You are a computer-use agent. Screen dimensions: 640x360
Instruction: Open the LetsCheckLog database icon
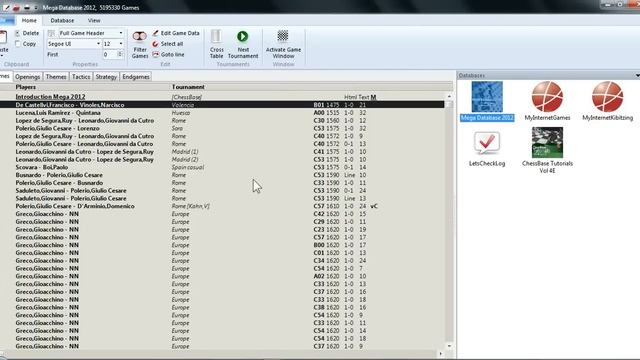(x=487, y=142)
